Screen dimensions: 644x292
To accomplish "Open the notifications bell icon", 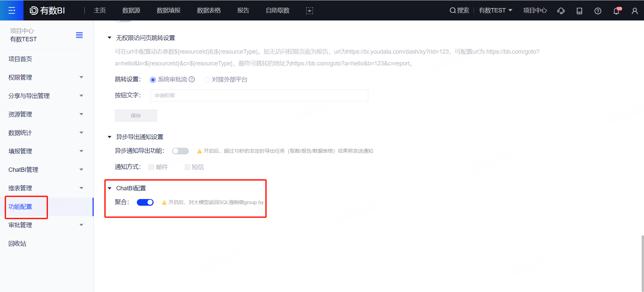I will pyautogui.click(x=616, y=11).
